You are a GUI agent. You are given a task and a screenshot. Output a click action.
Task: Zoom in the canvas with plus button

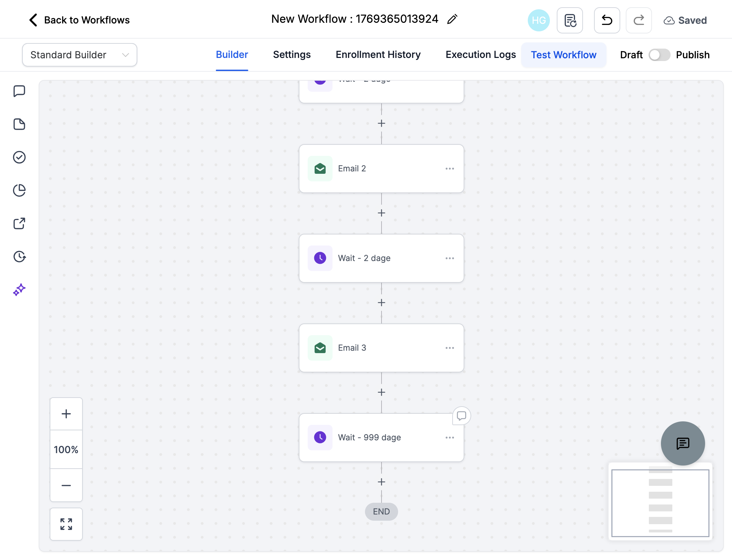66,414
